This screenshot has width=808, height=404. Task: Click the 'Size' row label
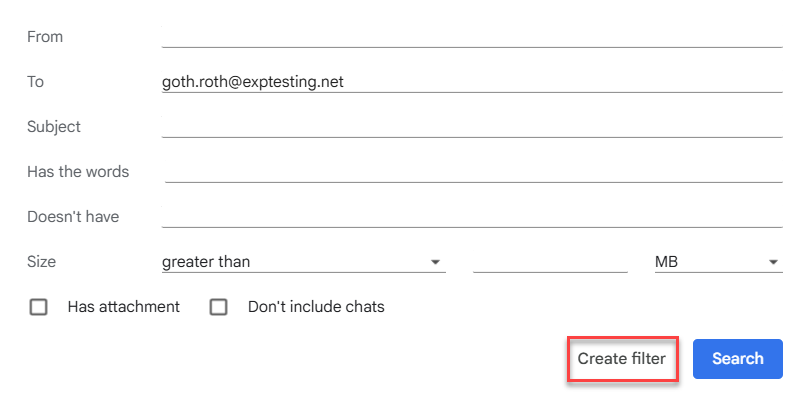pyautogui.click(x=42, y=262)
